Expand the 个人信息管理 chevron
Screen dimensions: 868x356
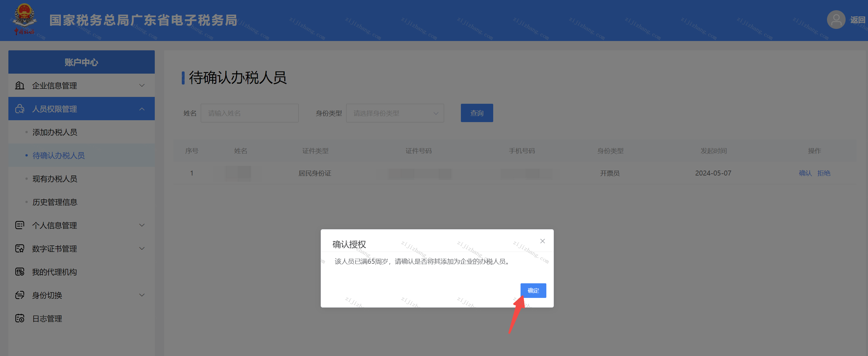coord(142,225)
